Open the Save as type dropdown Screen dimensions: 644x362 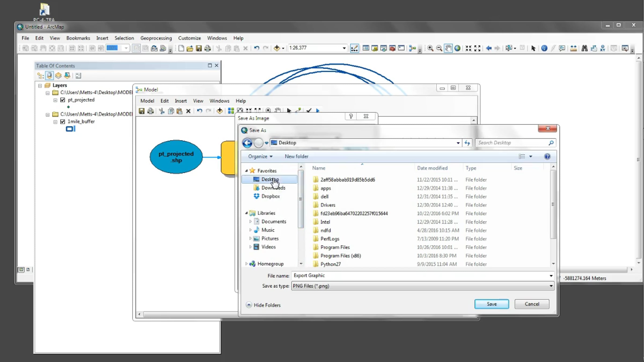(x=551, y=286)
